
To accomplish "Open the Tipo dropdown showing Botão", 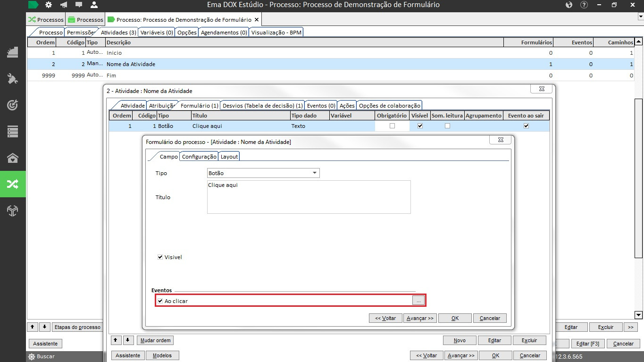I will point(263,173).
